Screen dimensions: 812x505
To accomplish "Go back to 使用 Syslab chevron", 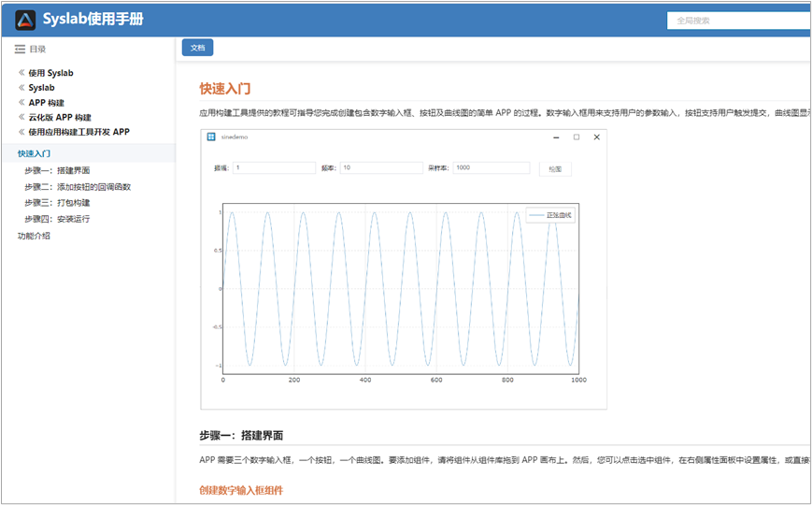I will [21, 73].
